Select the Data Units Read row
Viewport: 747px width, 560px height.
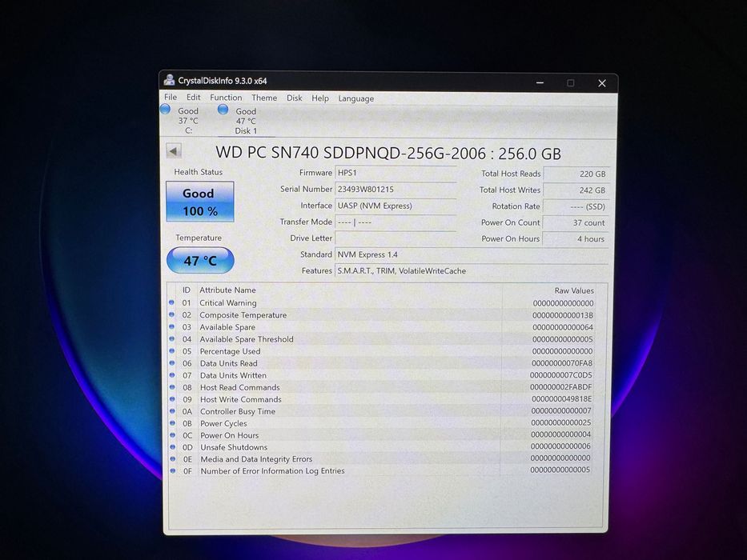[x=382, y=363]
